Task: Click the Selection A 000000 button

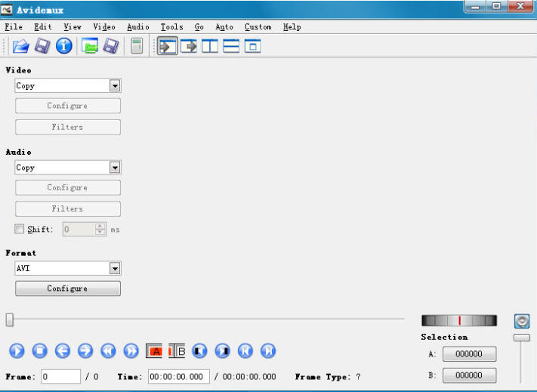Action: pos(469,354)
